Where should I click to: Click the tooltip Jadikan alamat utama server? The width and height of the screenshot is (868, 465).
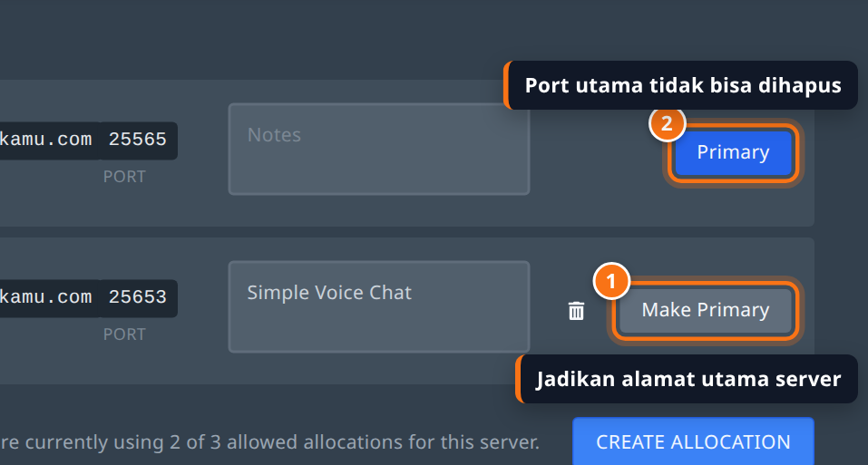(x=687, y=379)
